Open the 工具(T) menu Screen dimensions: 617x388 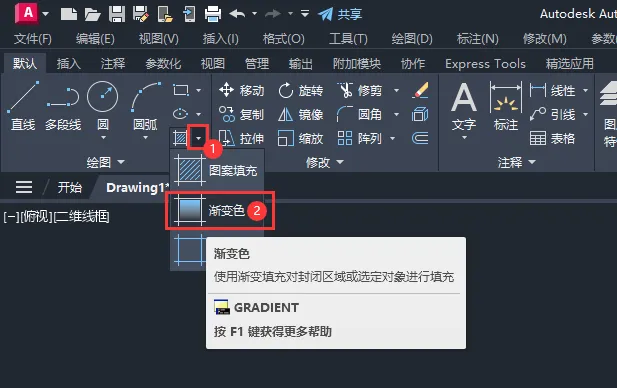click(x=348, y=39)
